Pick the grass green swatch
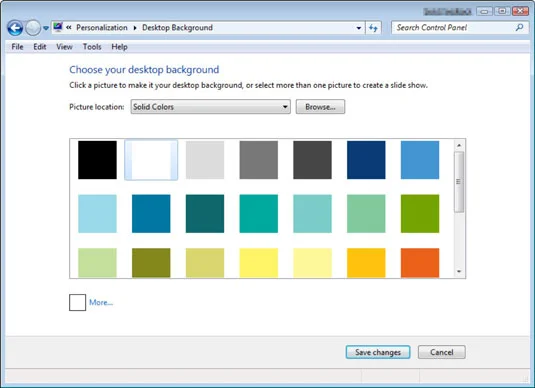Image resolution: width=535 pixels, height=388 pixels. click(x=420, y=214)
